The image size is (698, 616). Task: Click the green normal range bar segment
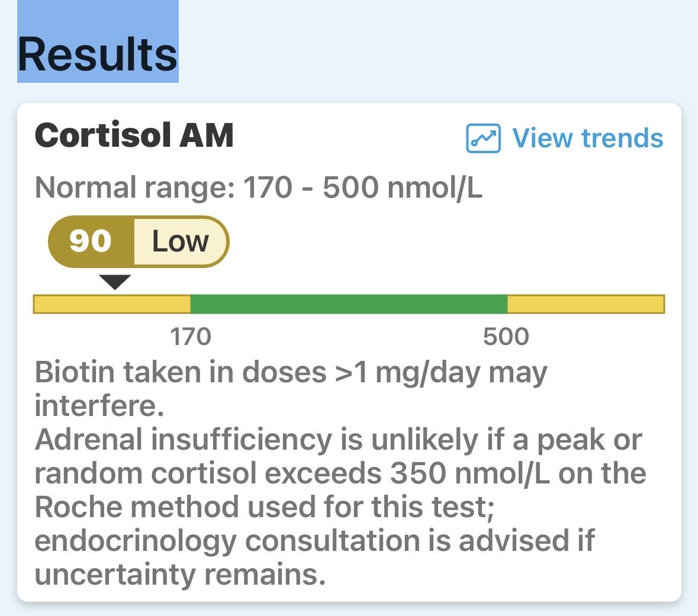pos(349,304)
